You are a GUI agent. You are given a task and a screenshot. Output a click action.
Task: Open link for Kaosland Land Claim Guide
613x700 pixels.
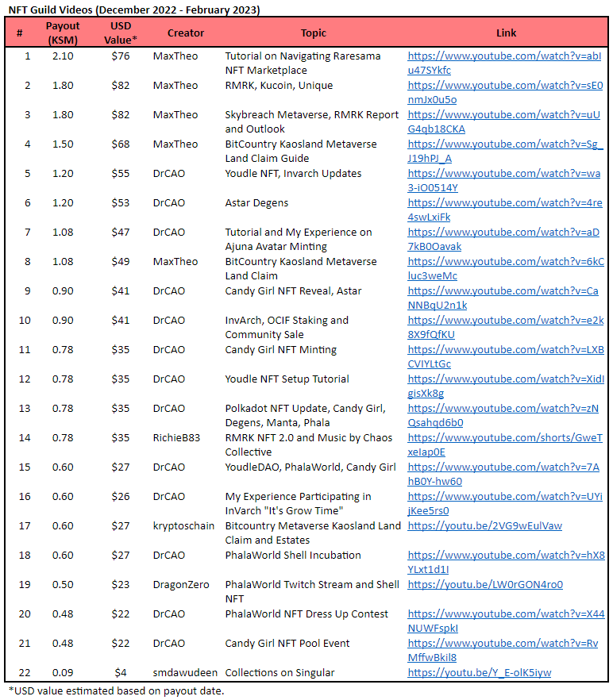505,152
